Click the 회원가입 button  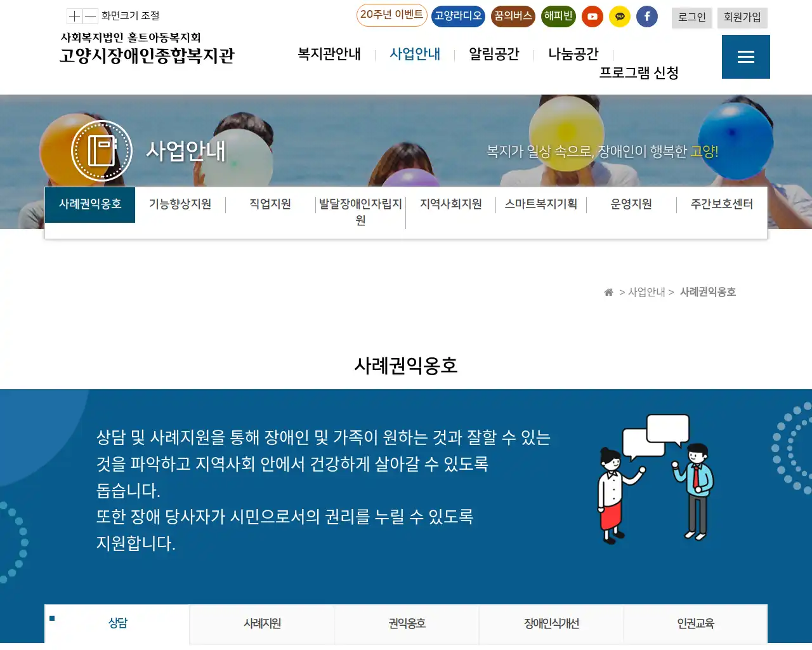click(742, 18)
